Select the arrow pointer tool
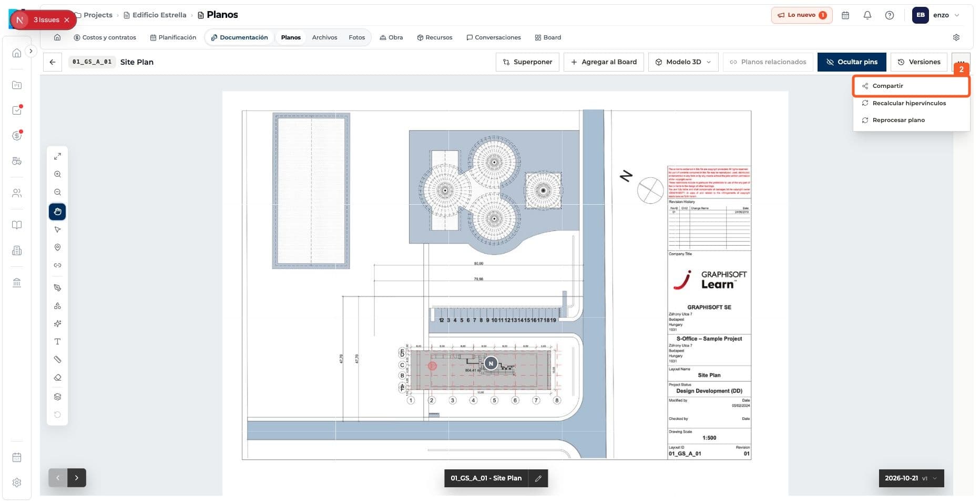The image size is (980, 502). pyautogui.click(x=57, y=229)
